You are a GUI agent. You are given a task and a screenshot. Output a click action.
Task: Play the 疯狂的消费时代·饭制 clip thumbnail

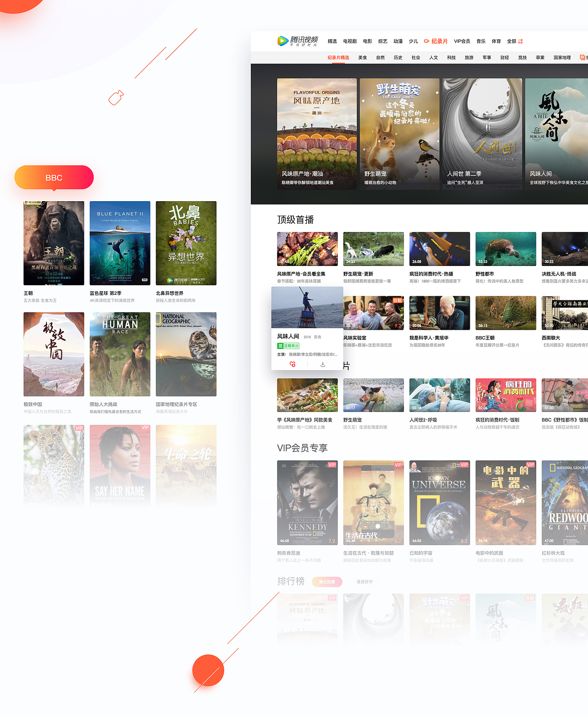(506, 395)
